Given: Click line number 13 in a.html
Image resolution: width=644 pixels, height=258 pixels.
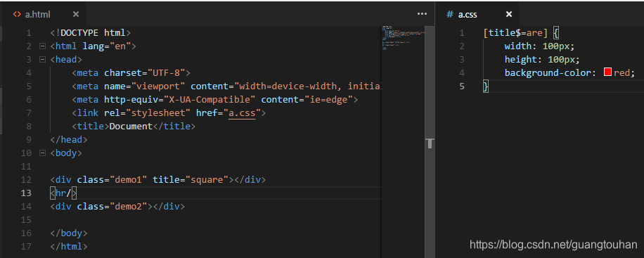Looking at the screenshot, I should click(x=25, y=193).
